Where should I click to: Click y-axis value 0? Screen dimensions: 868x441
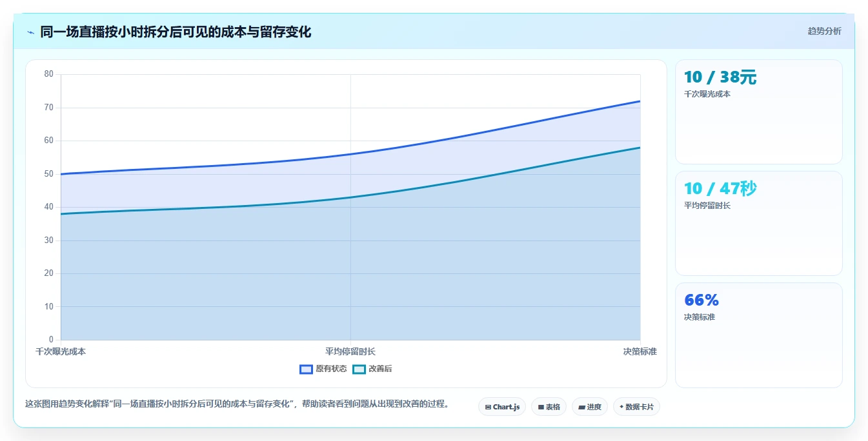51,340
